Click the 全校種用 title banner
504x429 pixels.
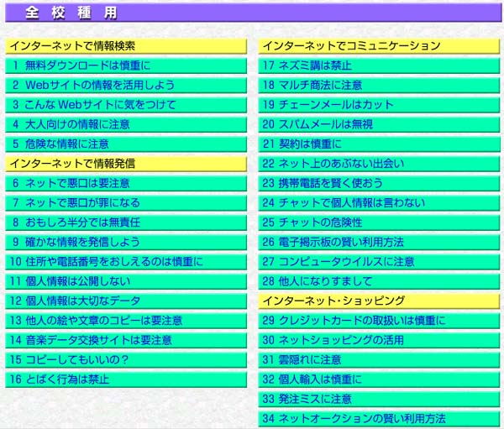point(254,13)
